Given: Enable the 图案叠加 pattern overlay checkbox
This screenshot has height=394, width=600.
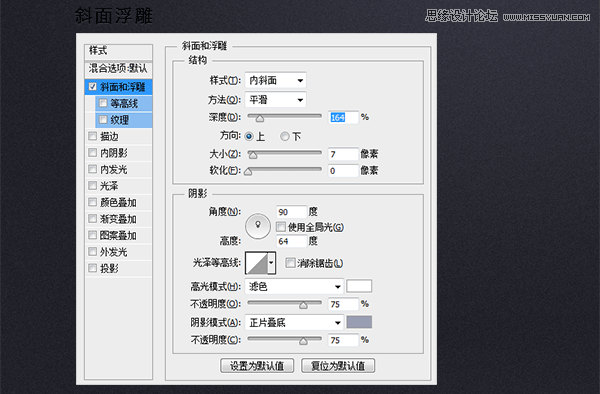Looking at the screenshot, I should pos(93,234).
